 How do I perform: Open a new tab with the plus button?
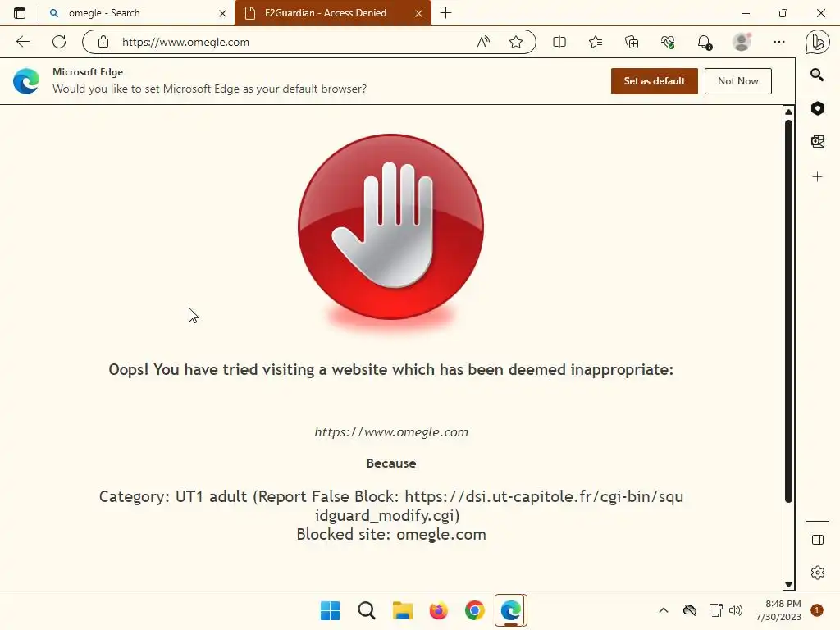[445, 13]
